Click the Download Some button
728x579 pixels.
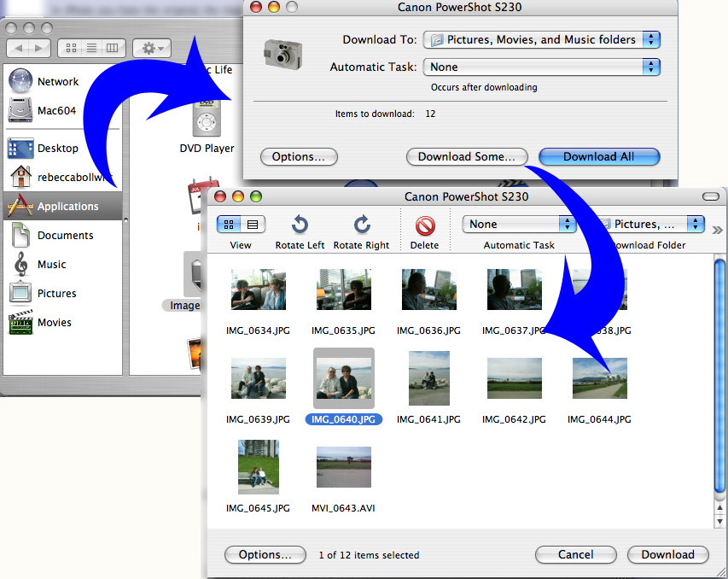tap(467, 156)
